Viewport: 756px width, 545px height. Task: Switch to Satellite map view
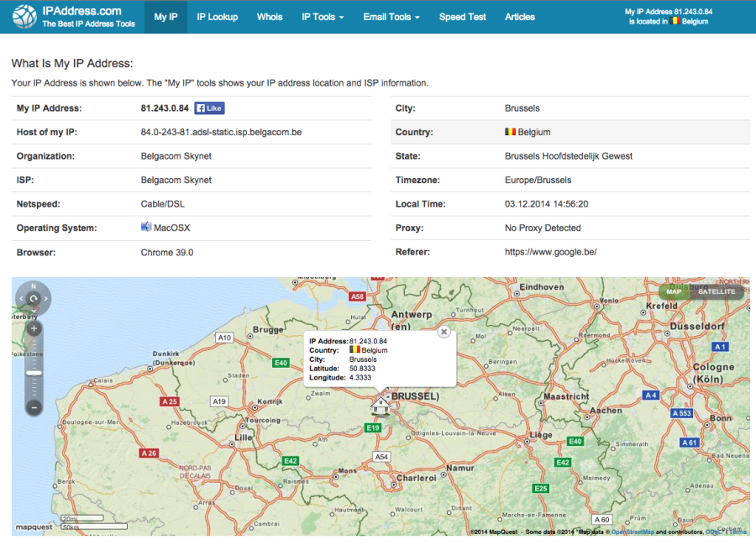[717, 291]
